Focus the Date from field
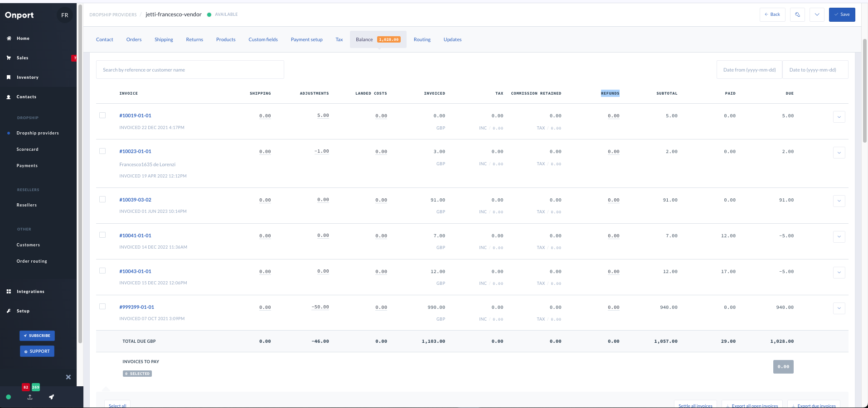 pos(749,70)
